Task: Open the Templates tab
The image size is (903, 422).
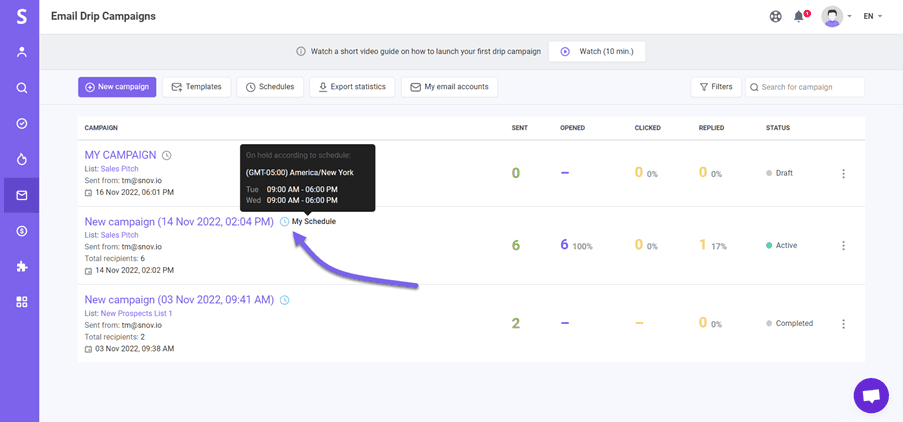Action: coord(196,87)
